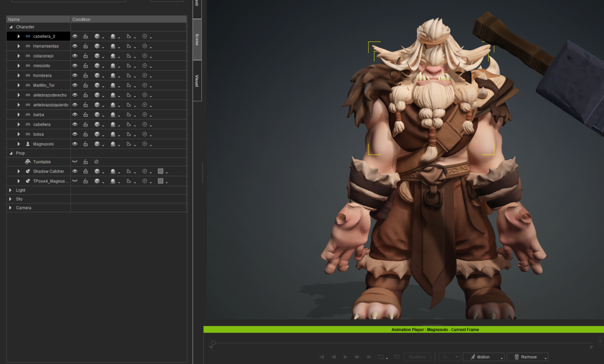Click the angled selection icon for colaconejo
The height and width of the screenshot is (364, 604).
129,56
